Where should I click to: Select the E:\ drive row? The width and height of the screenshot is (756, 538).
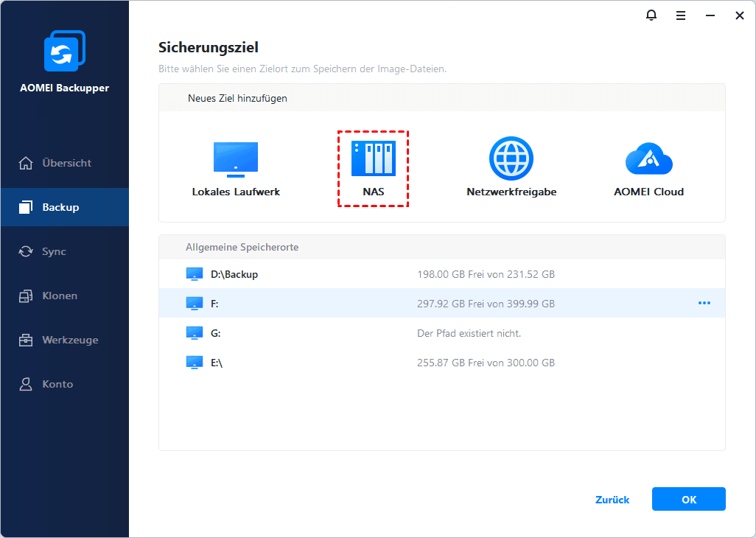pyautogui.click(x=441, y=363)
